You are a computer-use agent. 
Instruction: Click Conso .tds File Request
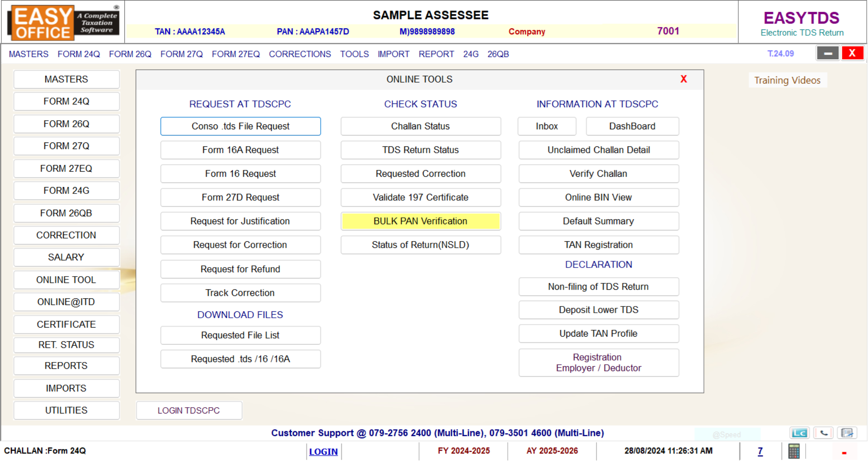[241, 127]
